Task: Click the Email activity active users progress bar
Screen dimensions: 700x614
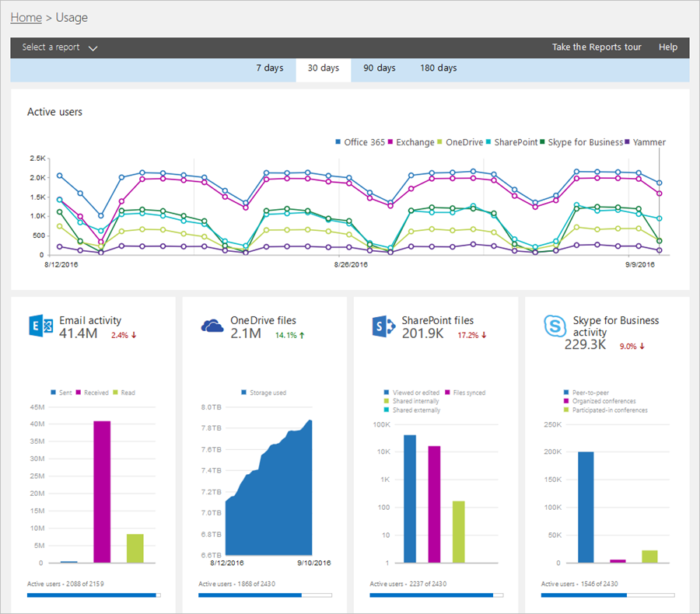Action: [93, 595]
